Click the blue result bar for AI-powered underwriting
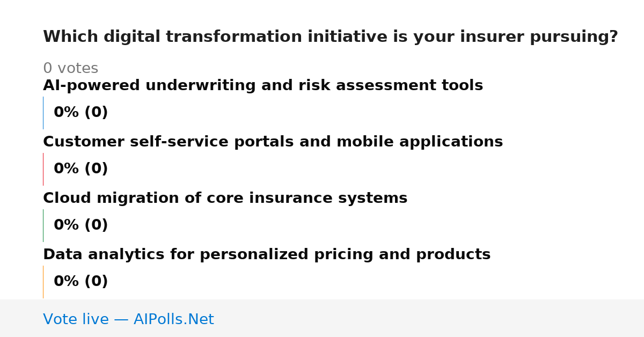 tap(43, 113)
